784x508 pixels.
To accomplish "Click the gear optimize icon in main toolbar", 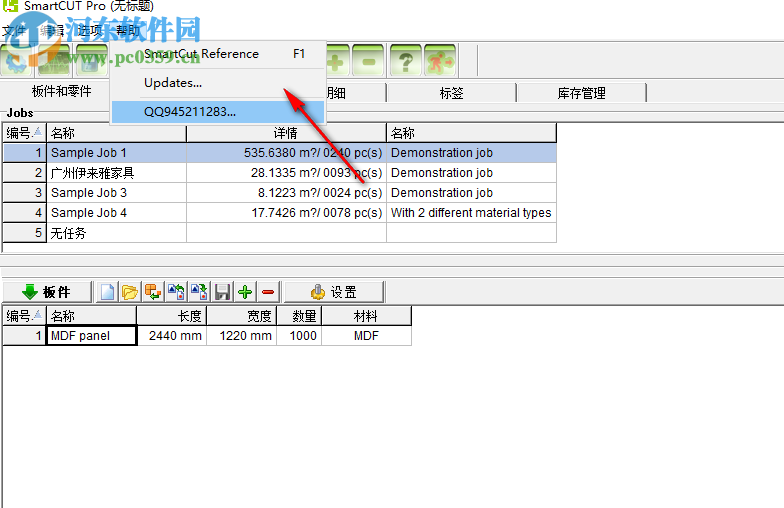I will tap(18, 60).
